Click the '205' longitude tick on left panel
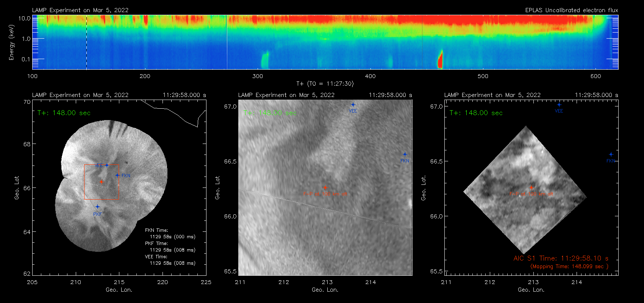This screenshot has height=303, width=644. click(33, 282)
